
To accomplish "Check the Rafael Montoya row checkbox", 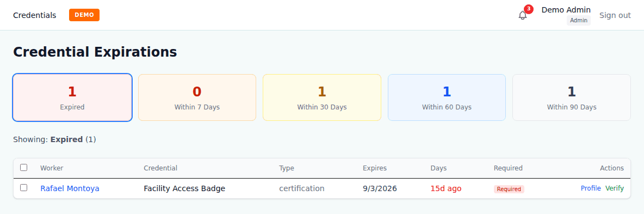I will 24,188.
